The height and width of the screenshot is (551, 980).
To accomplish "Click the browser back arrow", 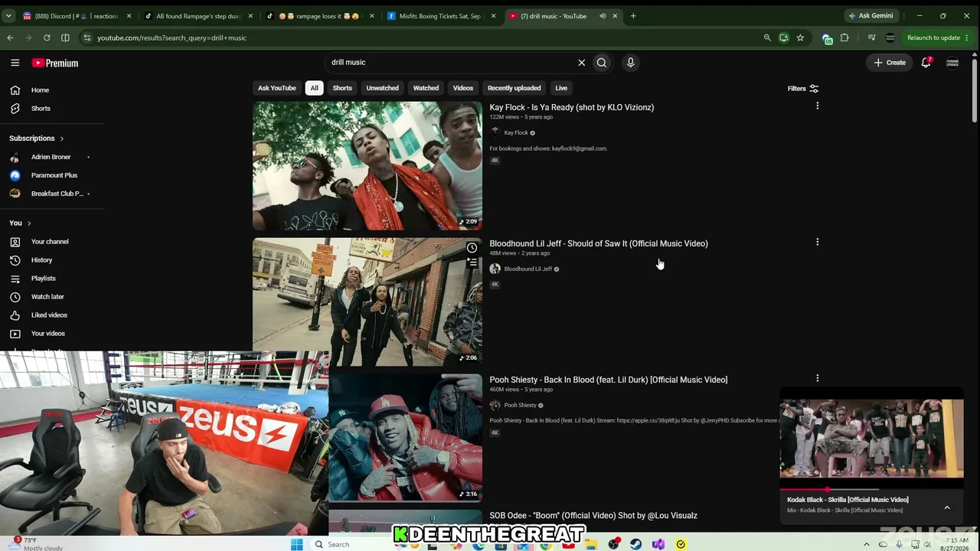I will click(10, 37).
